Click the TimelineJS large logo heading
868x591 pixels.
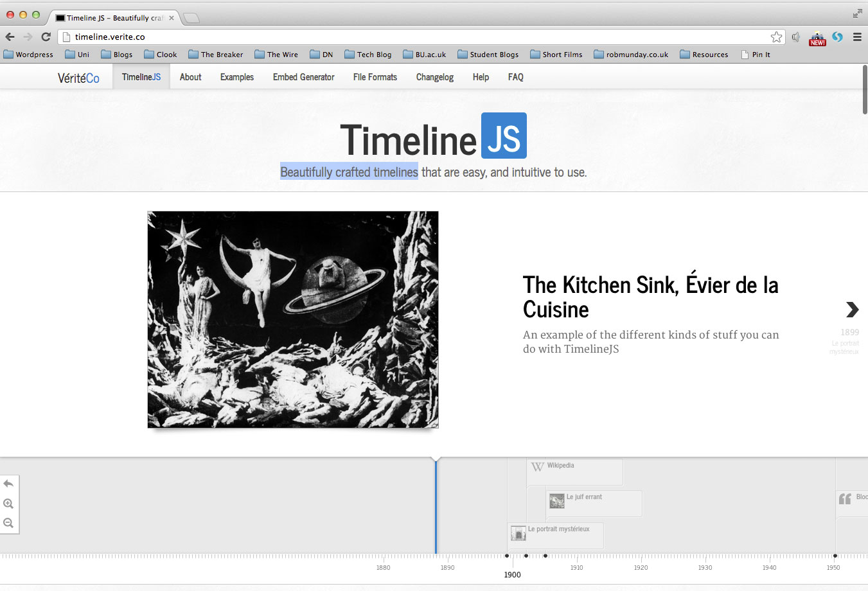tap(433, 136)
